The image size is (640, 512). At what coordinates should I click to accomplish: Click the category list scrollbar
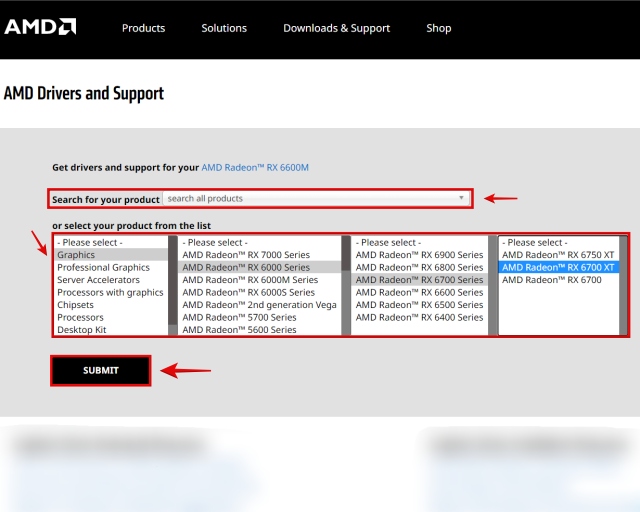click(x=173, y=285)
